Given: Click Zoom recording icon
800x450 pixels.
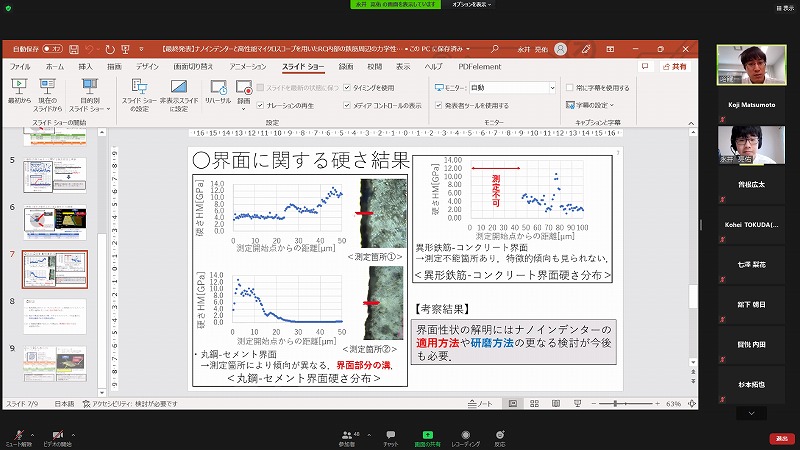Looking at the screenshot, I should pyautogui.click(x=465, y=435).
